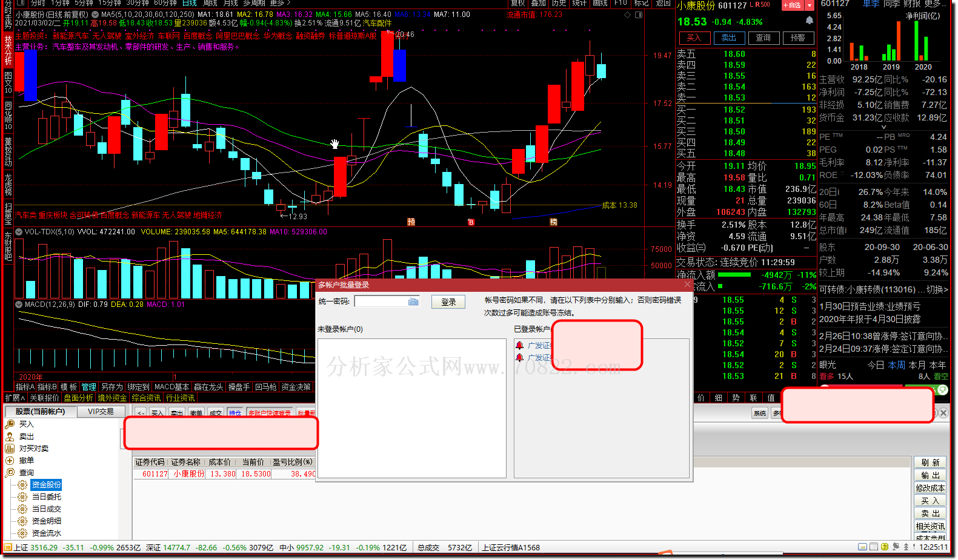Click the 对买对卖 icon in trade tree
Viewport: 958px width, 560px height.
tap(10, 448)
